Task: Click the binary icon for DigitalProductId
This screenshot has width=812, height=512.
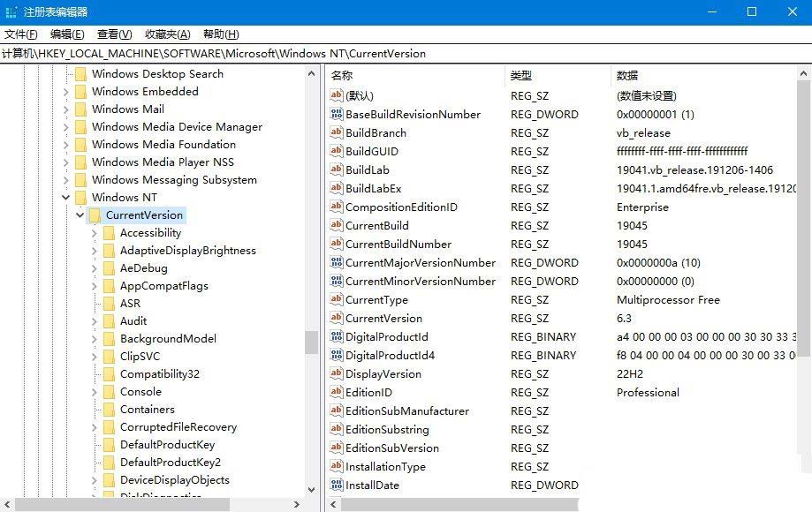Action: point(336,336)
